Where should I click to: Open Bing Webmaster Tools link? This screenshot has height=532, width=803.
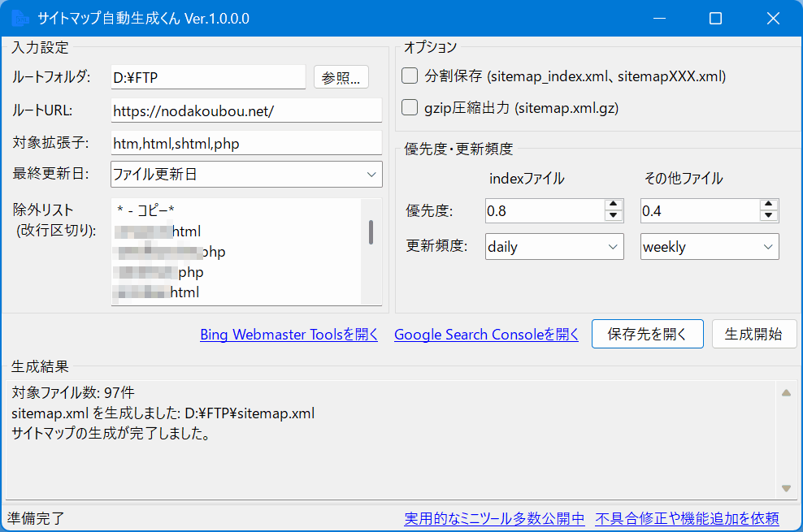tap(289, 335)
